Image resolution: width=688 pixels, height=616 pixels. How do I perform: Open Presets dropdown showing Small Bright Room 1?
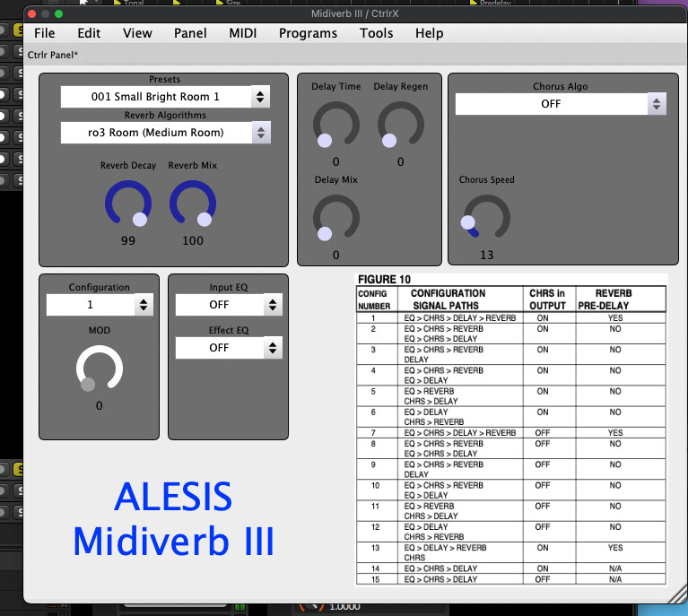point(165,97)
